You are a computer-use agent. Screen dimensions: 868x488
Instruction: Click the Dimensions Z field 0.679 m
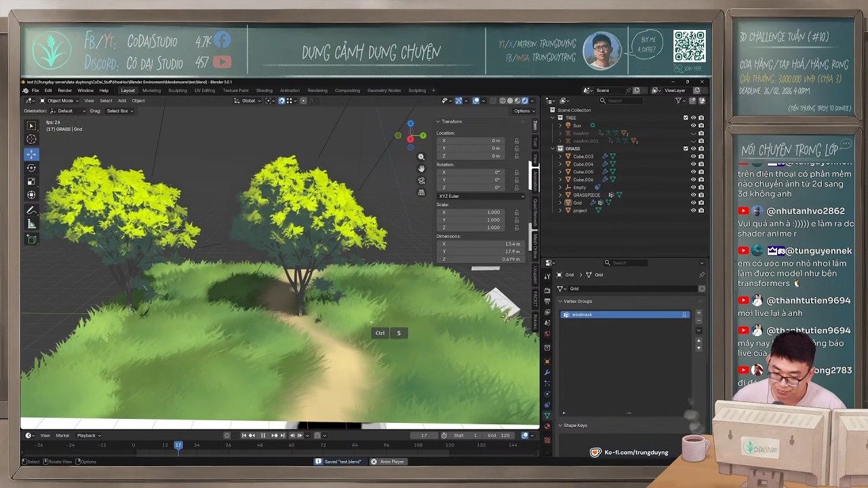(x=480, y=259)
